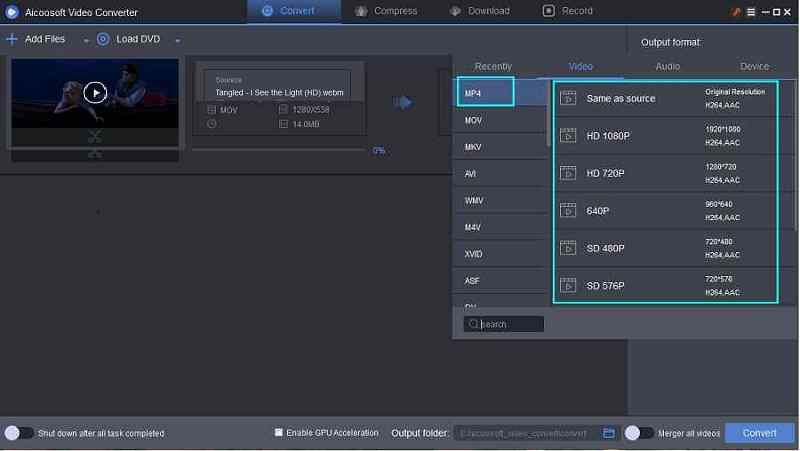Click the file size icon next to 14.0MB
This screenshot has width=800, height=451.
(283, 124)
